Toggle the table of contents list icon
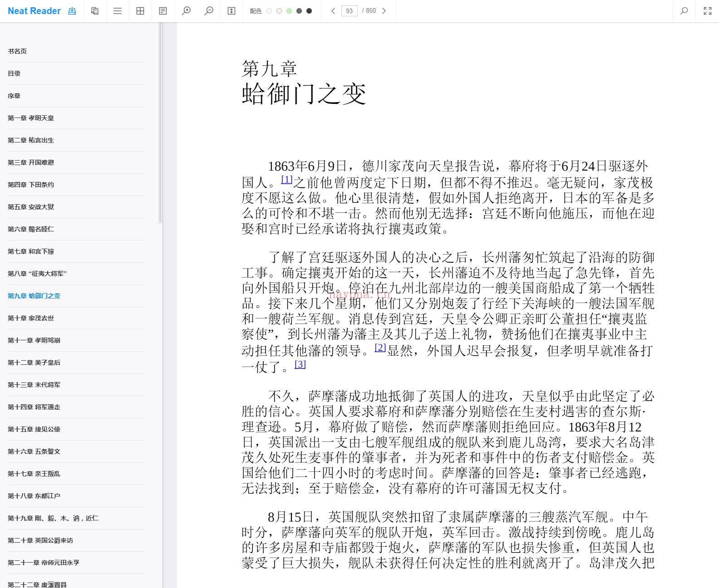 (x=118, y=11)
